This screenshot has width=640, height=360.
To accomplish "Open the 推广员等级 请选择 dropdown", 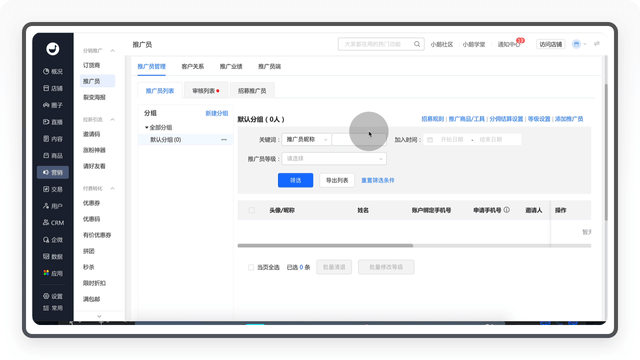I will (334, 159).
